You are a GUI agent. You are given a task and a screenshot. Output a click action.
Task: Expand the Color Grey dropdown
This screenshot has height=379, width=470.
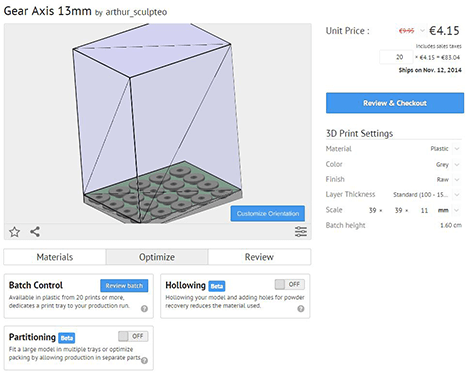point(457,164)
